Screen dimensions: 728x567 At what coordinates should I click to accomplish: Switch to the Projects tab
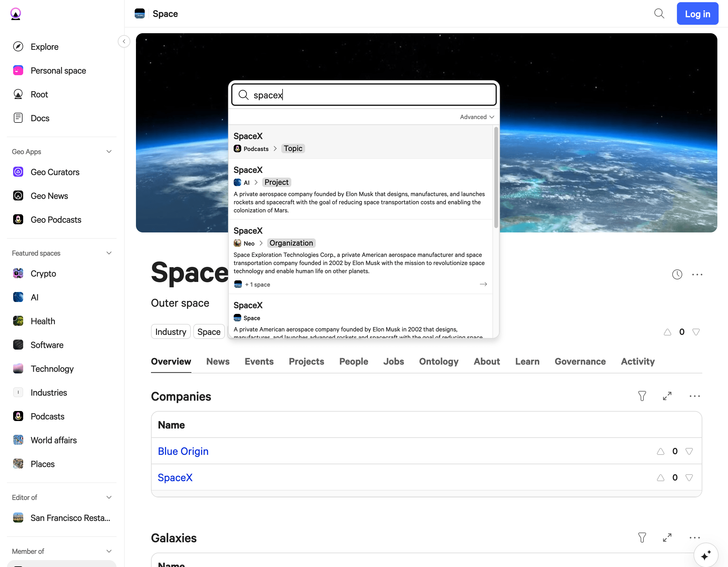[x=306, y=361]
